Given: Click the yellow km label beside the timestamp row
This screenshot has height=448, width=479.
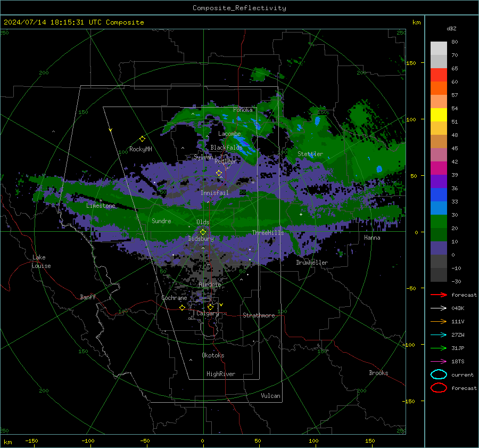Looking at the screenshot, I should tap(416, 22).
